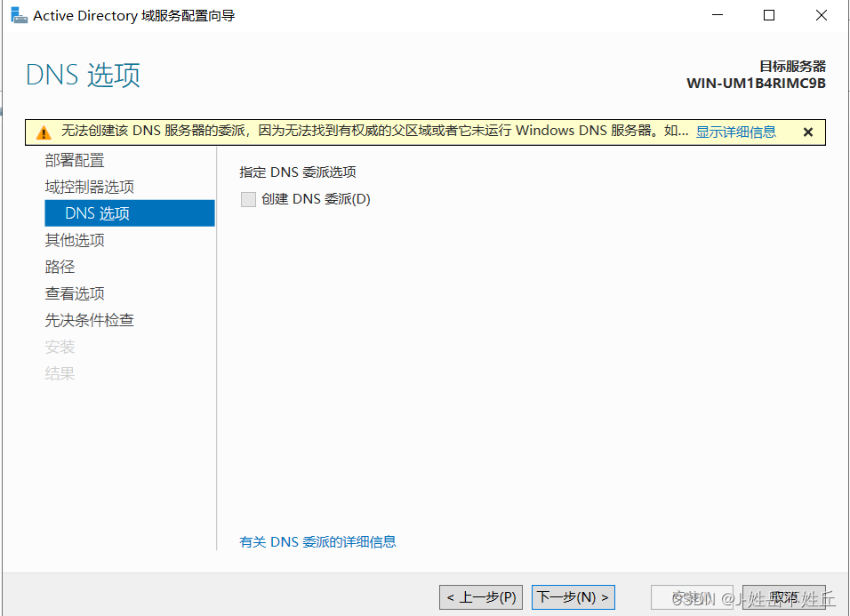
Task: Minimize the configuration wizard window
Action: [718, 15]
